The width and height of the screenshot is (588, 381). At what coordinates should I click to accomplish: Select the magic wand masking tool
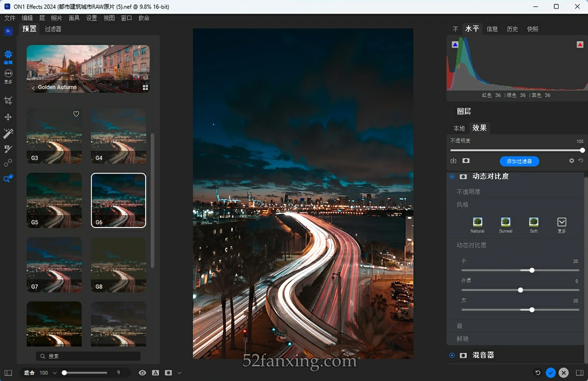8,133
